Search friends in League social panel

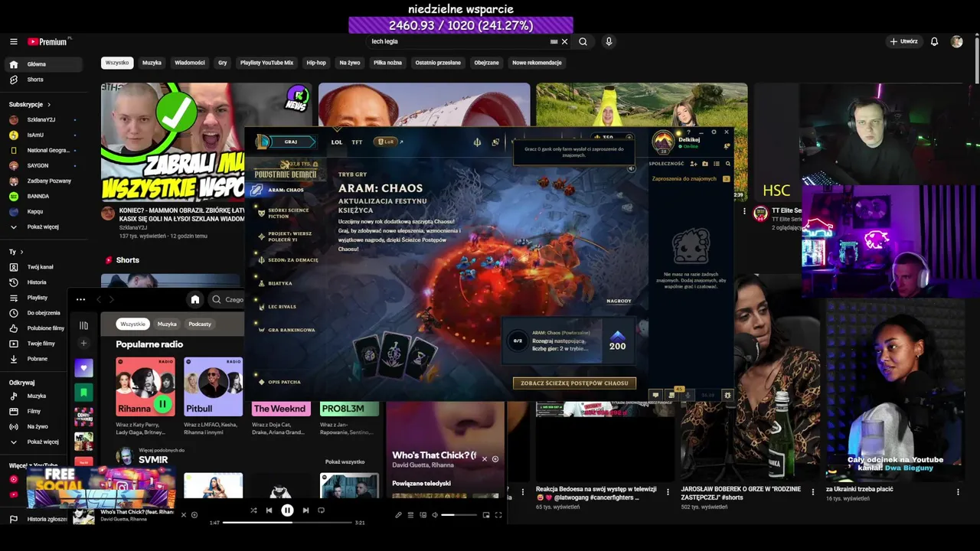tap(728, 164)
